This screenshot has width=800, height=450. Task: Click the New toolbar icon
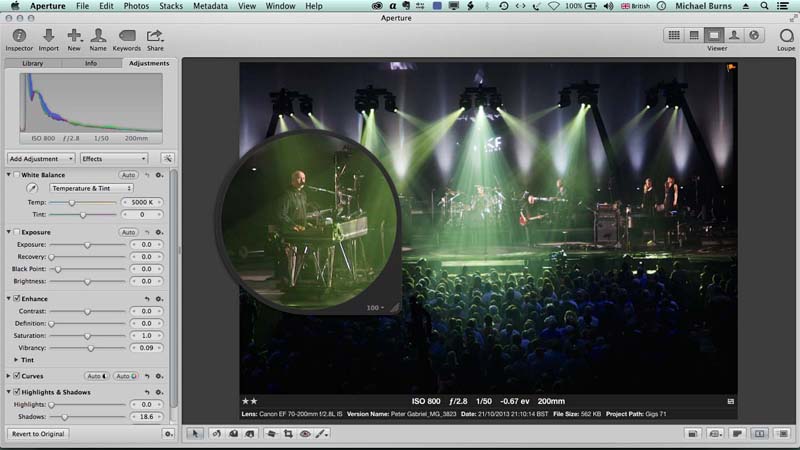(x=74, y=40)
